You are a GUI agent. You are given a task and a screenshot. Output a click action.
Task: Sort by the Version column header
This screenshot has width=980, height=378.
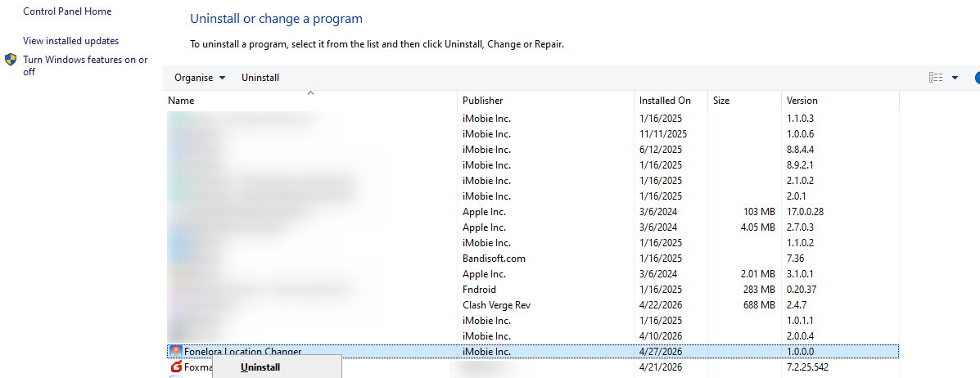(x=802, y=100)
